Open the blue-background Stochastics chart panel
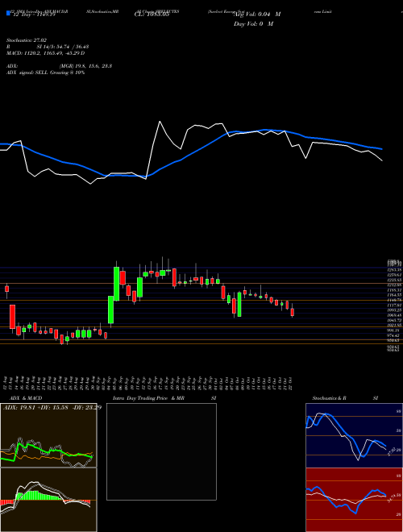Image resolution: width=403 pixels, height=532 pixels. point(354,435)
